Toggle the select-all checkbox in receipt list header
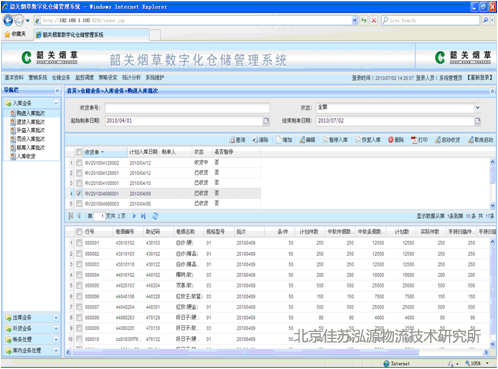This screenshot has width=498, height=369. [x=79, y=152]
